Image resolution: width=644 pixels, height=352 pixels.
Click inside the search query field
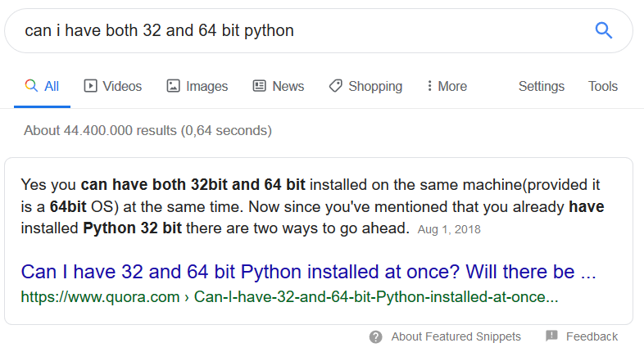tap(304, 31)
